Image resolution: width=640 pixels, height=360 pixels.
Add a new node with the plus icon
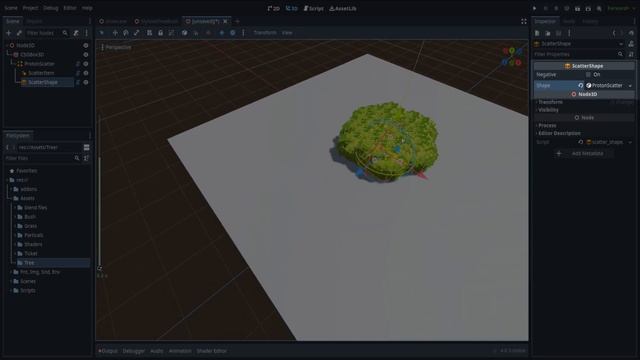click(x=9, y=33)
